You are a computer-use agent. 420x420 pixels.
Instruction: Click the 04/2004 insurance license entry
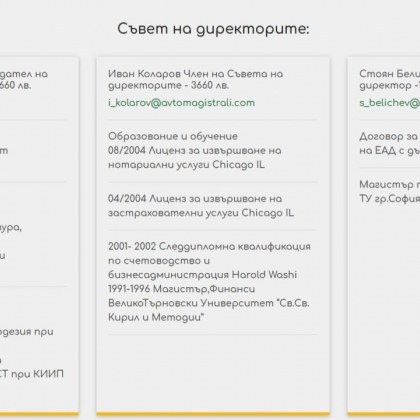pos(201,205)
